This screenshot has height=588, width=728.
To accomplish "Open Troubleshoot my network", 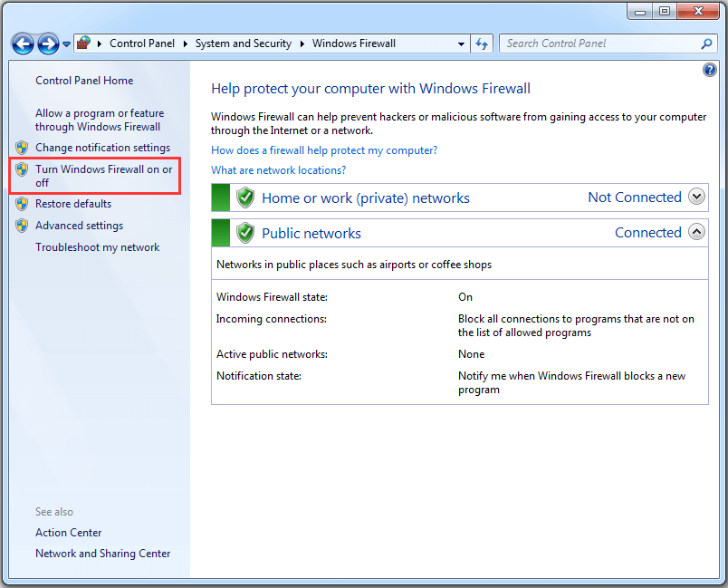I will tap(98, 247).
